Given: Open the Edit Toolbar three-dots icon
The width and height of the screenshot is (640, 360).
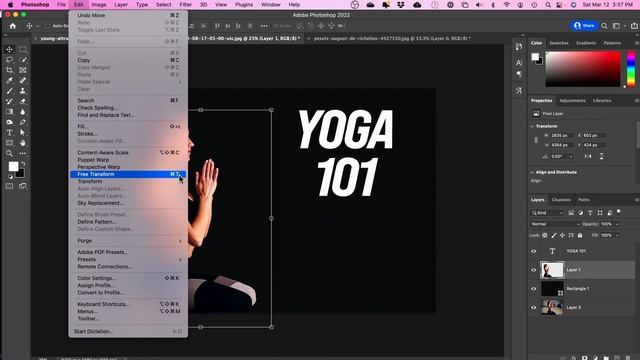Looking at the screenshot, I should pos(23,153).
